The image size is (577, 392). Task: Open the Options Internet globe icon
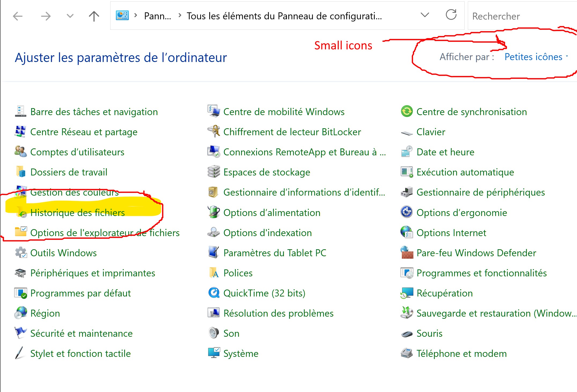tap(407, 232)
